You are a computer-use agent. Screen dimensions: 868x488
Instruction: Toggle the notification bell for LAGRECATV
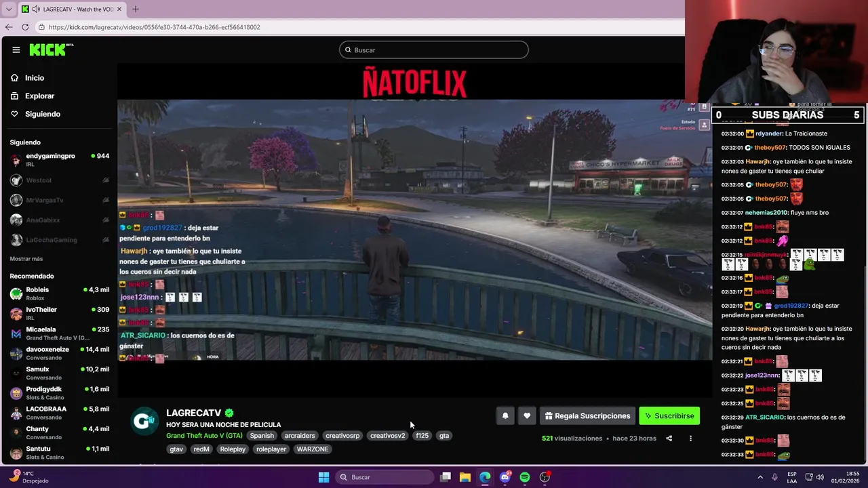(x=505, y=416)
